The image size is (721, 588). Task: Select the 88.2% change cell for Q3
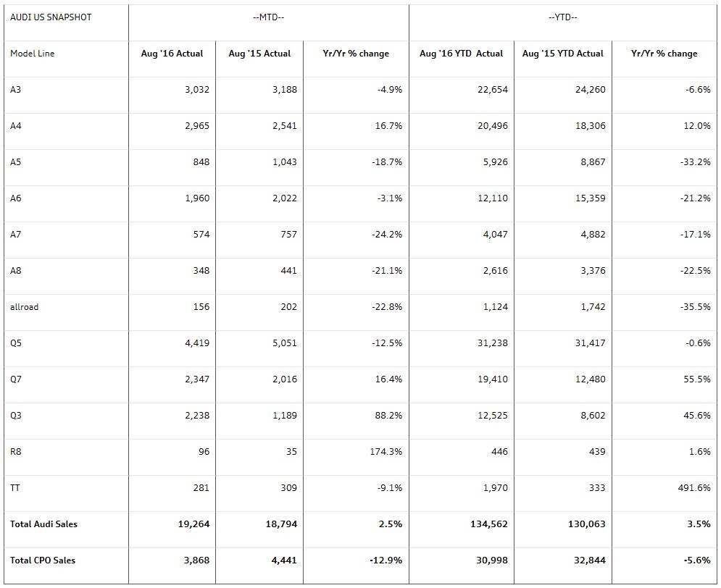pos(388,416)
